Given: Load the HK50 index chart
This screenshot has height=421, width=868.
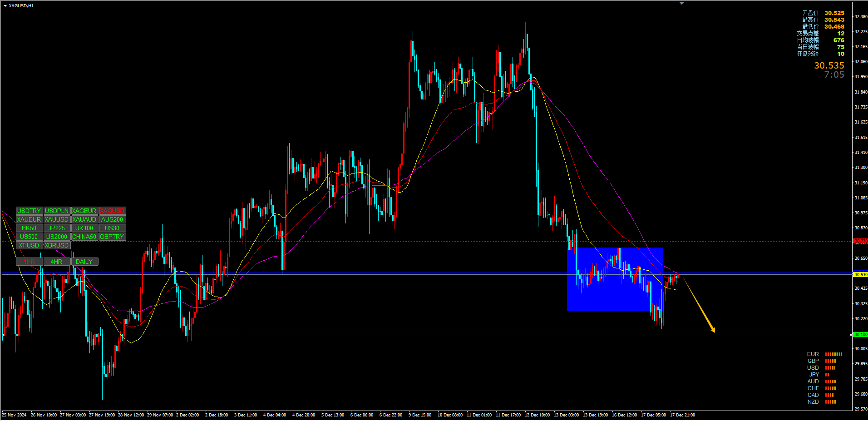Looking at the screenshot, I should tap(29, 228).
